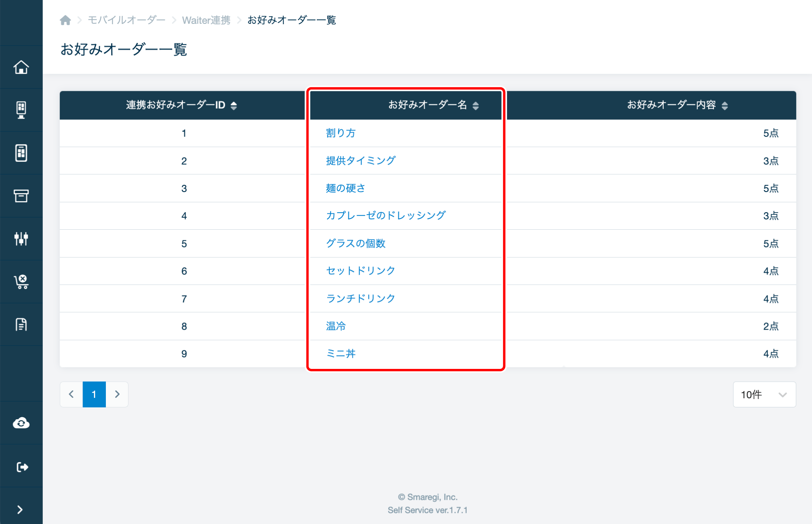Viewport: 812px width, 524px height.
Task: Open the sliders settings sidebar icon
Action: tap(21, 238)
